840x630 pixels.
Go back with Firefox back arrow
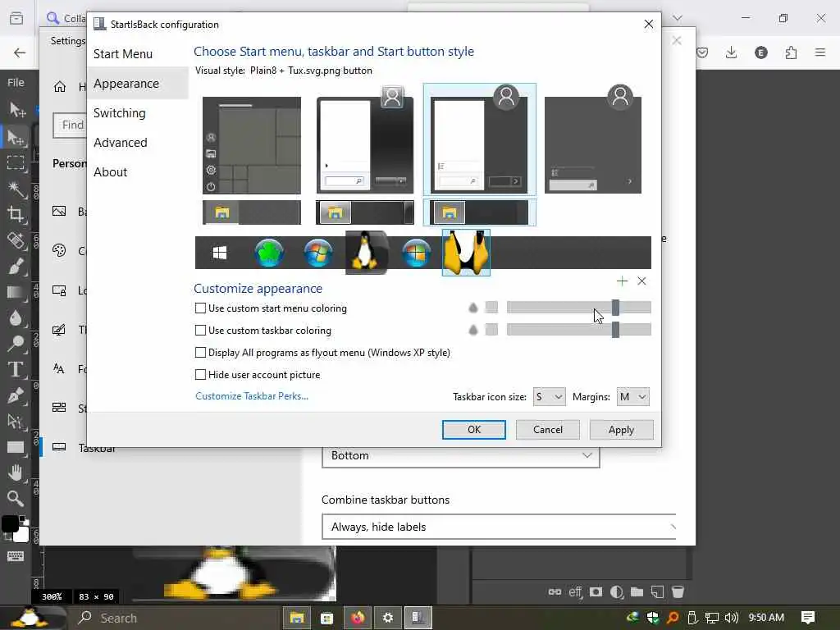tap(20, 52)
